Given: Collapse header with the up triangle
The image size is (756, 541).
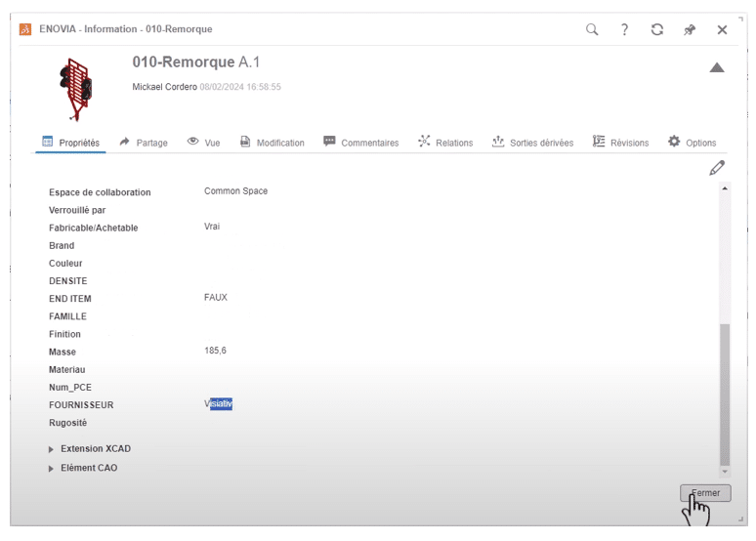Looking at the screenshot, I should (x=716, y=67).
